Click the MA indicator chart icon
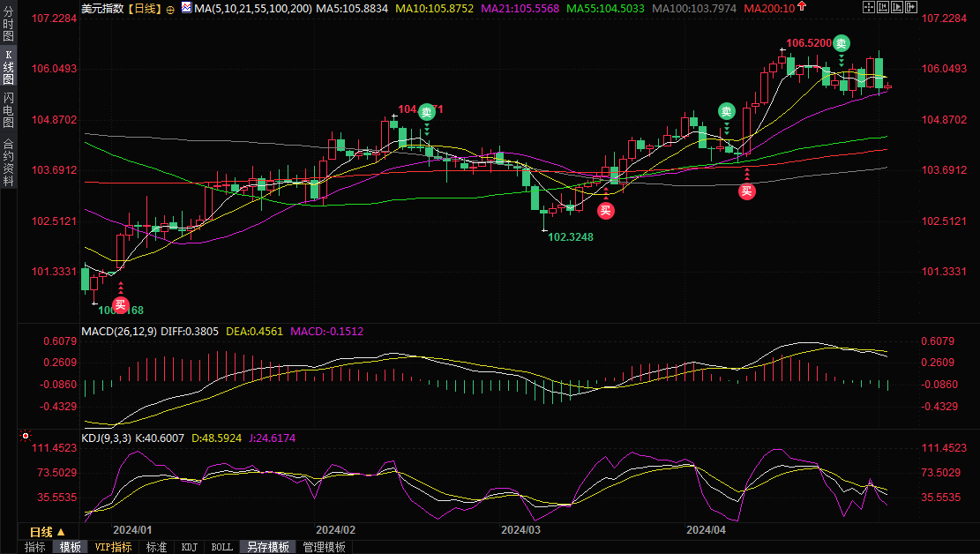 [186, 8]
